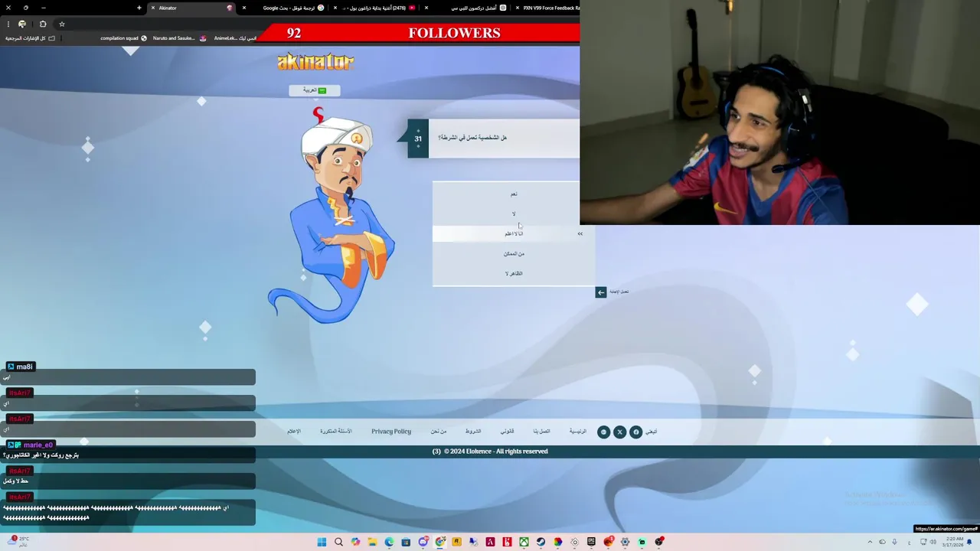Show hidden system tray icons
The width and height of the screenshot is (980, 551).
tap(870, 542)
